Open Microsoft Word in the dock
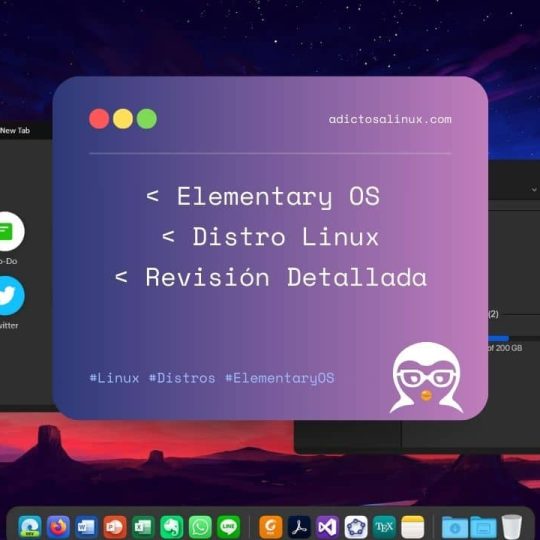Screen dimensions: 540x540 (x=86, y=527)
